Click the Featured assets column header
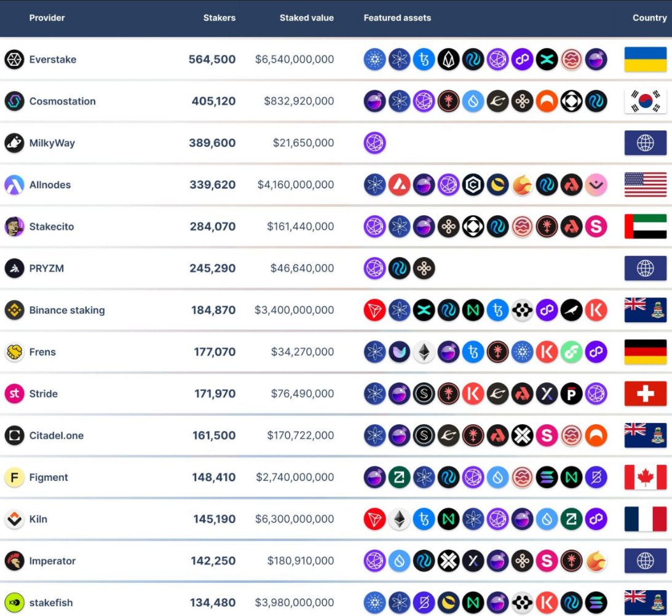The width and height of the screenshot is (672, 616). (397, 18)
